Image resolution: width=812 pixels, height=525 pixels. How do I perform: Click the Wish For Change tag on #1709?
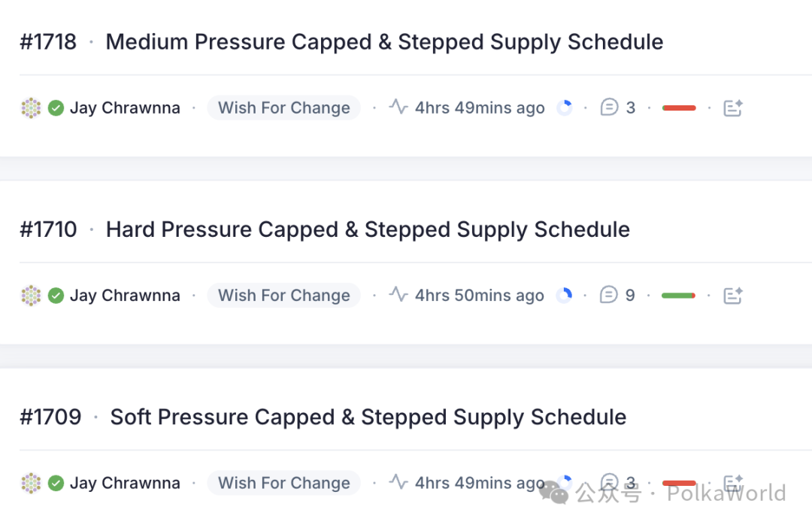click(x=284, y=483)
